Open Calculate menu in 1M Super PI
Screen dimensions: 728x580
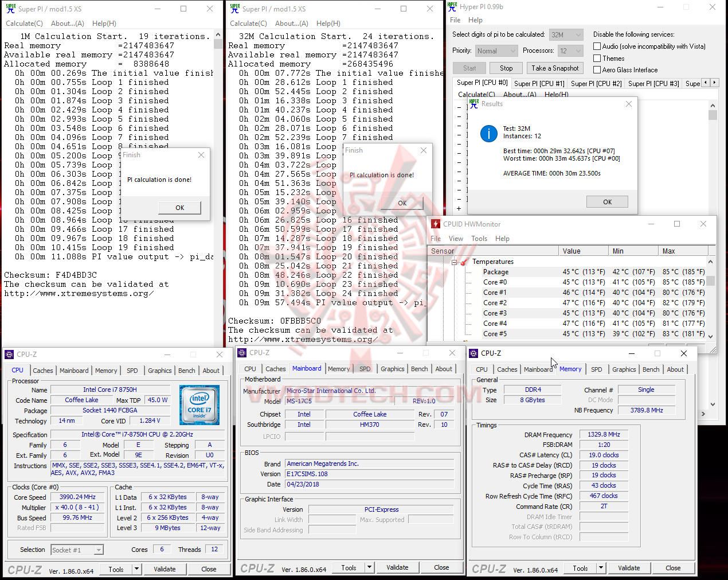click(x=24, y=24)
